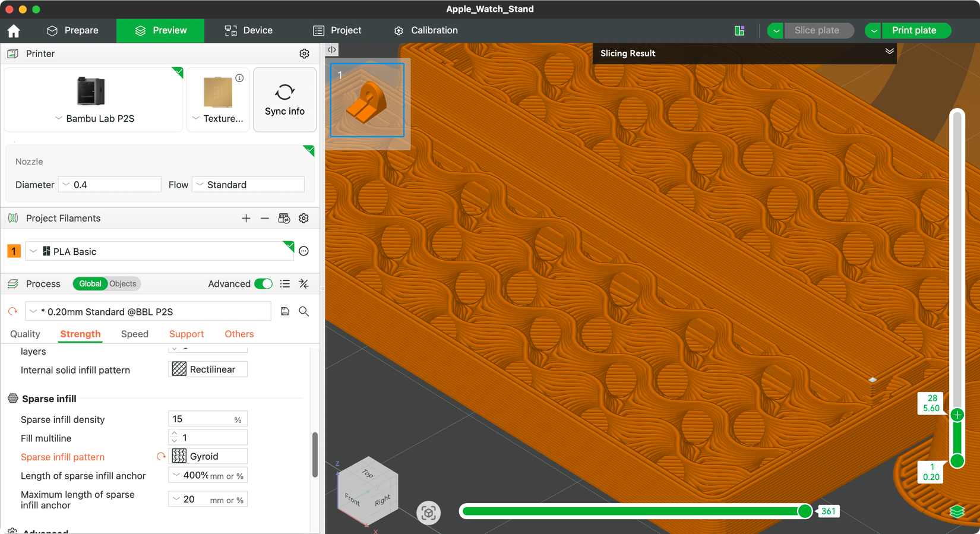
Task: Go to the Home screen icon
Action: coord(14,30)
